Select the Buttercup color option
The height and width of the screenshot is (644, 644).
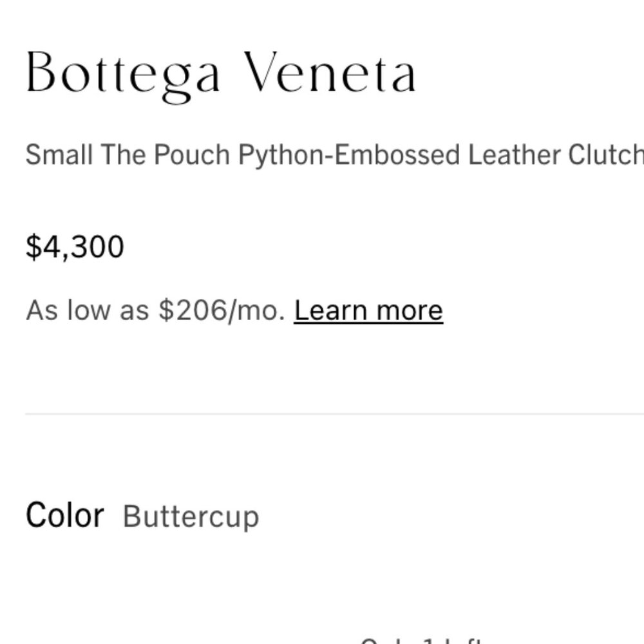click(191, 515)
